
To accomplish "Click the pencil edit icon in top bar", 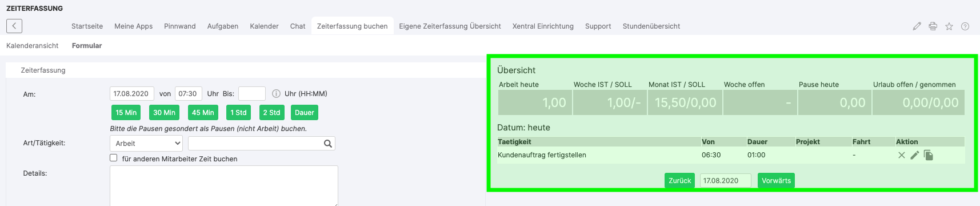I will click(x=917, y=26).
